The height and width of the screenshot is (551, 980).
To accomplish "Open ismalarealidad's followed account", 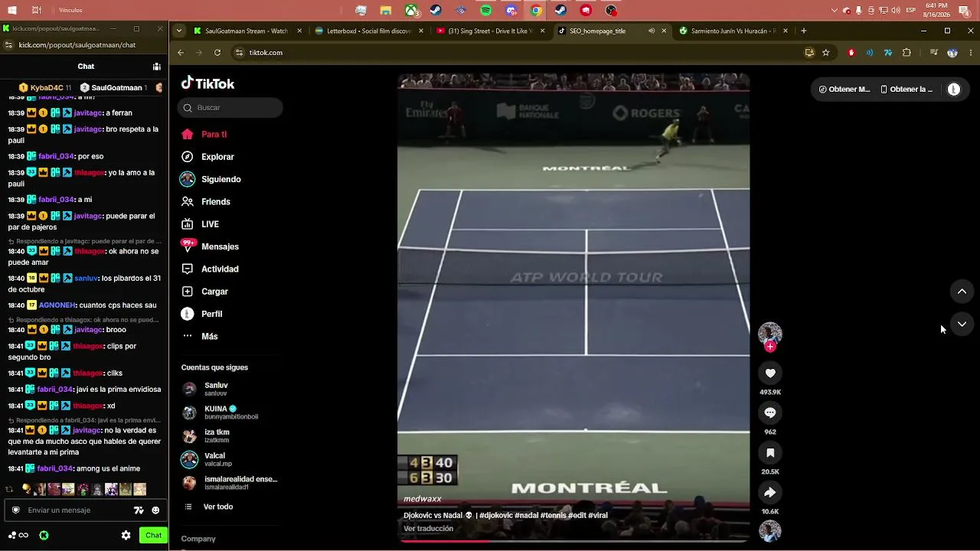I will click(x=230, y=483).
